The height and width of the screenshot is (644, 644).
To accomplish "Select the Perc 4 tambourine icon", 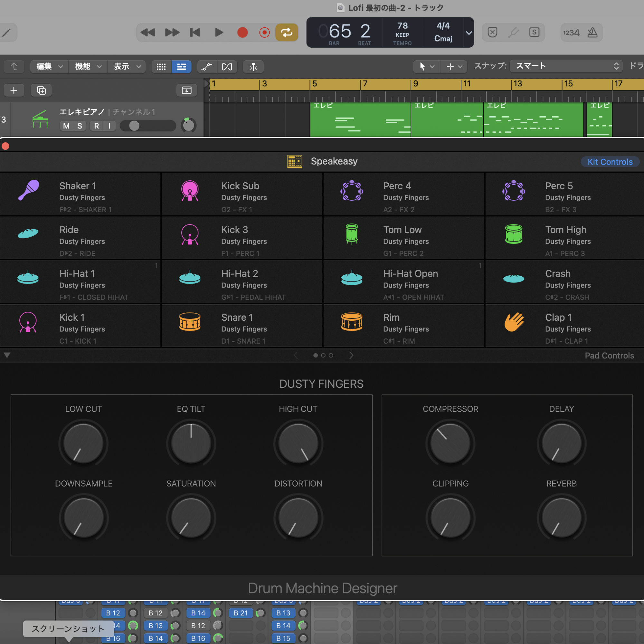I will coord(352,190).
